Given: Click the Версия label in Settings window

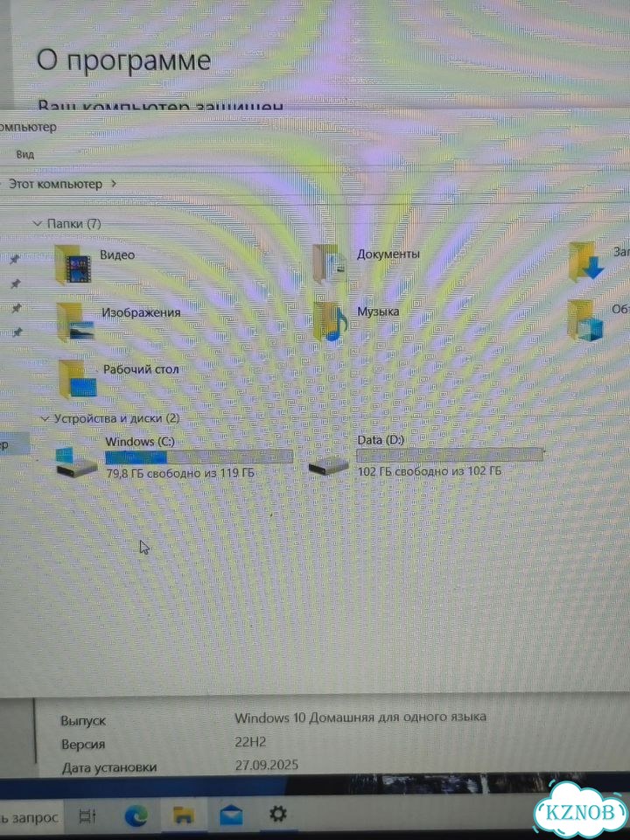Looking at the screenshot, I should (83, 745).
